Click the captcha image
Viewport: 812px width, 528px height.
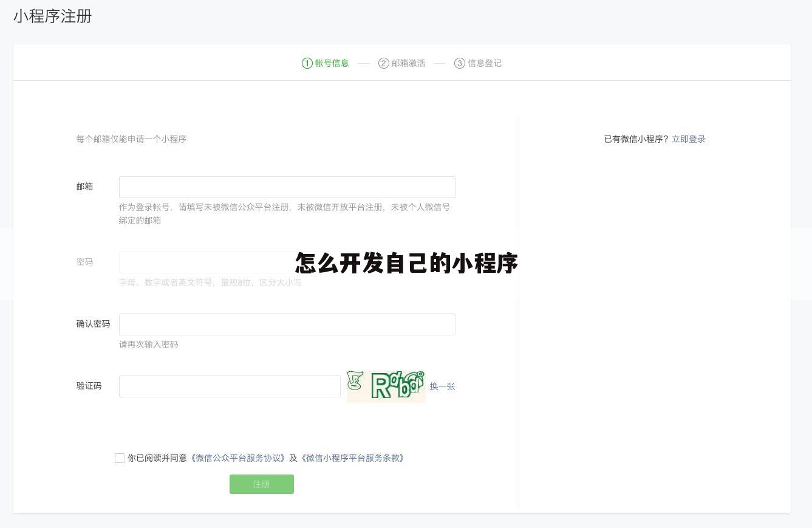pyautogui.click(x=386, y=386)
